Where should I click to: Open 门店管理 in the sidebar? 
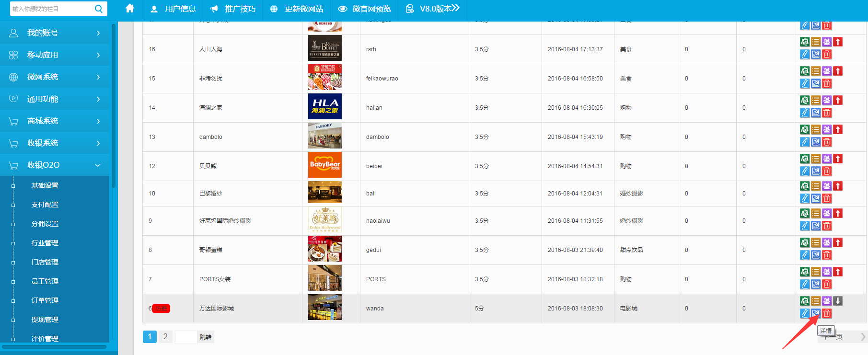tap(45, 262)
